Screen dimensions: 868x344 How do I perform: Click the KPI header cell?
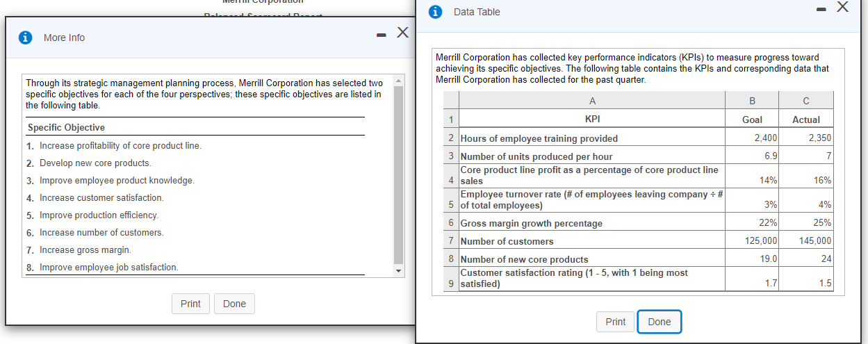tap(592, 120)
